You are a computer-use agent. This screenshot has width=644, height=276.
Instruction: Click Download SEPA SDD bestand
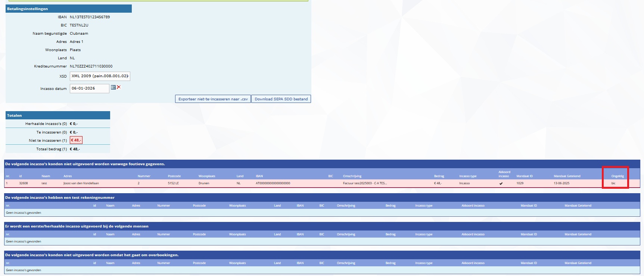tap(281, 99)
